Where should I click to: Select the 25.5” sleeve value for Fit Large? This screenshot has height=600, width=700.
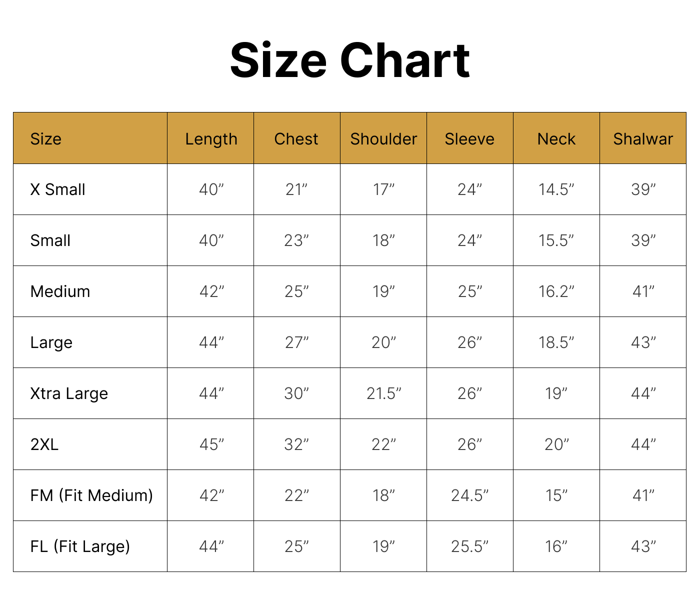click(469, 546)
